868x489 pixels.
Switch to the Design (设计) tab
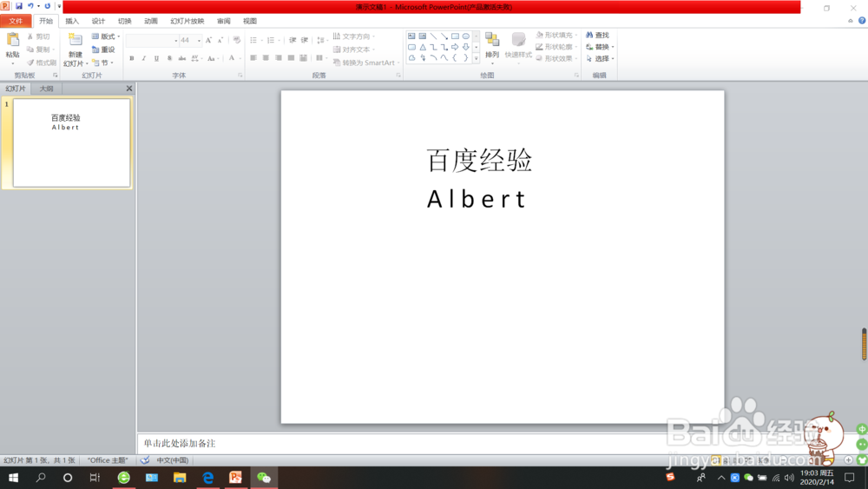pyautogui.click(x=98, y=21)
